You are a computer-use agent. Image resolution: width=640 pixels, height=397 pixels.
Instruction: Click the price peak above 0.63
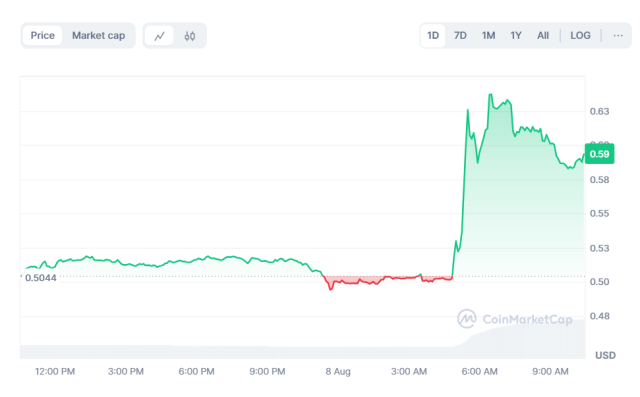tap(491, 95)
